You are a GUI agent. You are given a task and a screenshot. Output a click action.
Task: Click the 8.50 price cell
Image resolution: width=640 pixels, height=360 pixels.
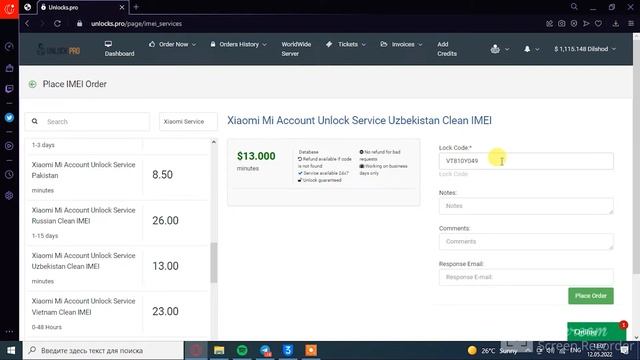coord(162,175)
